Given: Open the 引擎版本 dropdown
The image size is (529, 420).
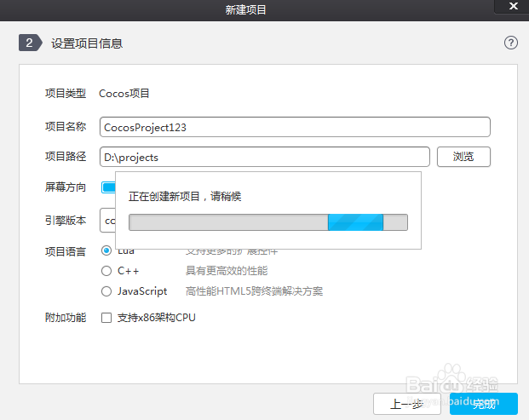Looking at the screenshot, I should (x=107, y=220).
